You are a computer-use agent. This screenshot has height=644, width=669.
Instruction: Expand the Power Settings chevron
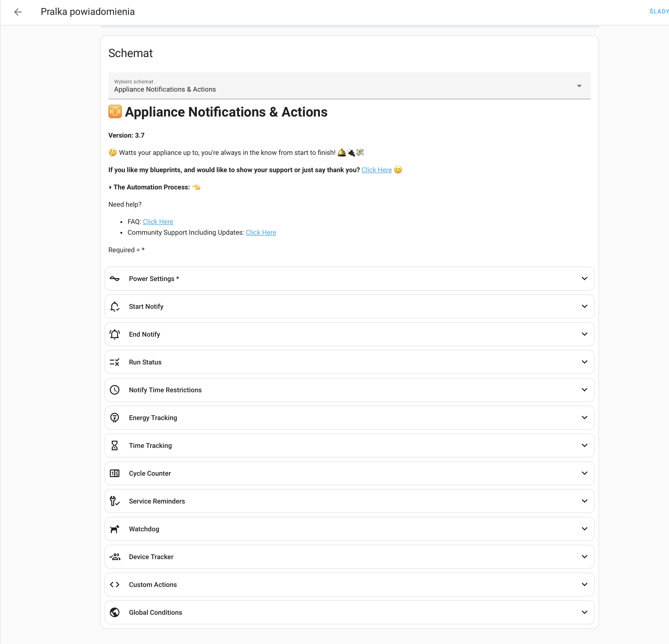(x=584, y=279)
